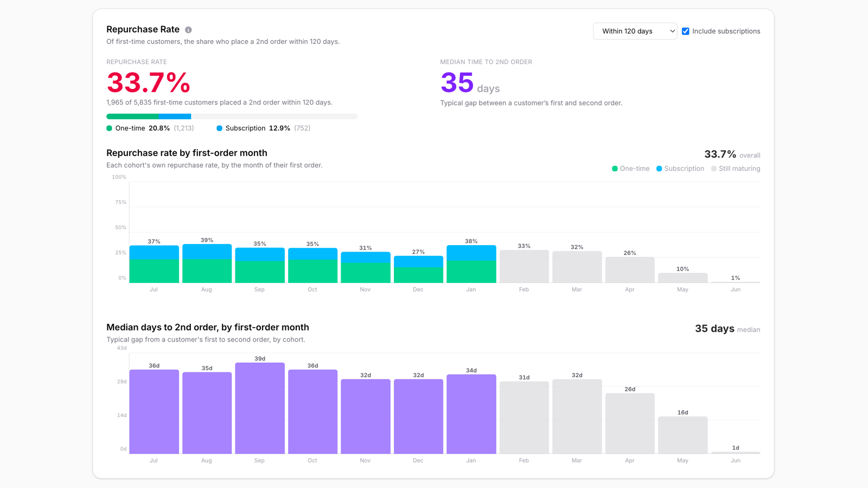868x488 pixels.
Task: Click Jan's green one-time bar segment
Action: pyautogui.click(x=471, y=272)
